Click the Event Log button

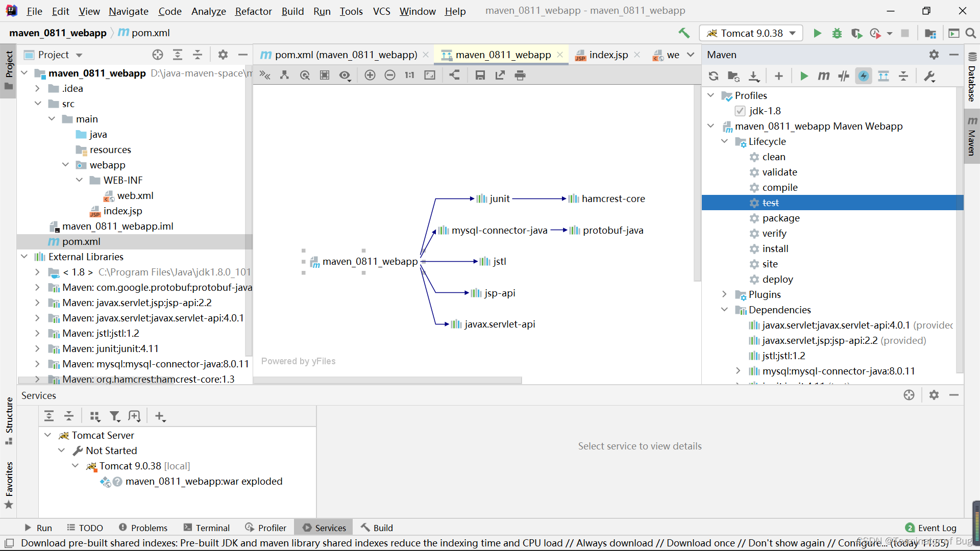[931, 528]
